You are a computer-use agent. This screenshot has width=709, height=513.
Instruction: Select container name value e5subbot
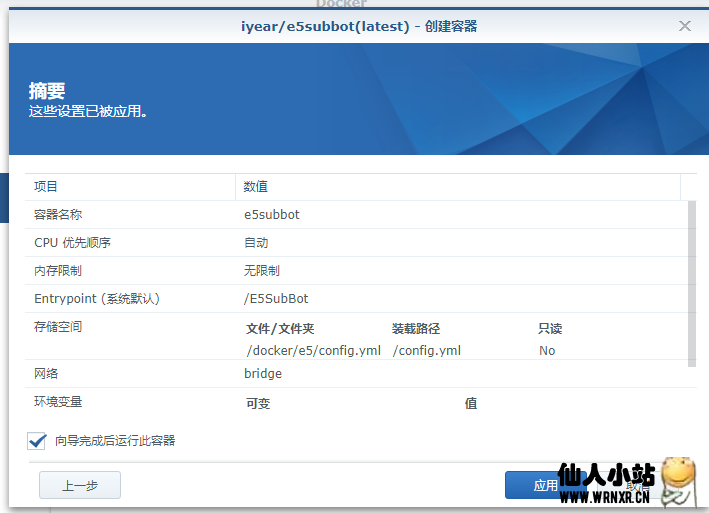tap(272, 215)
